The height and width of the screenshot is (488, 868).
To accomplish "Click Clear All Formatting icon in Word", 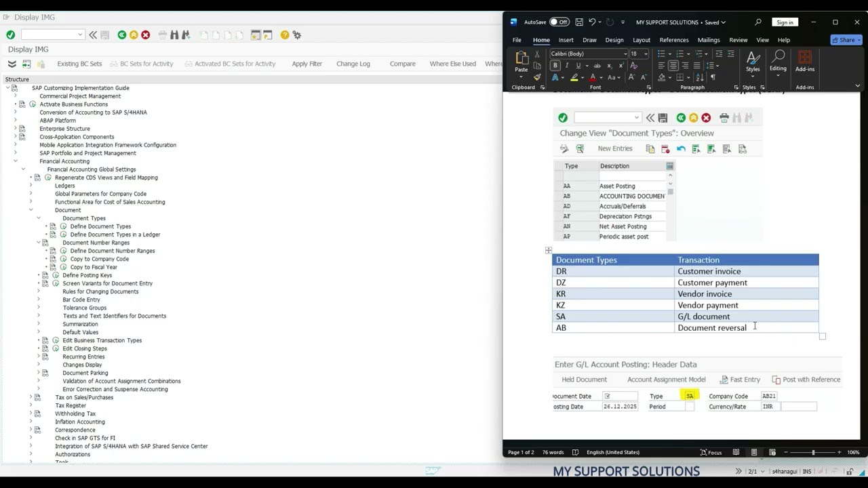I will [x=633, y=66].
